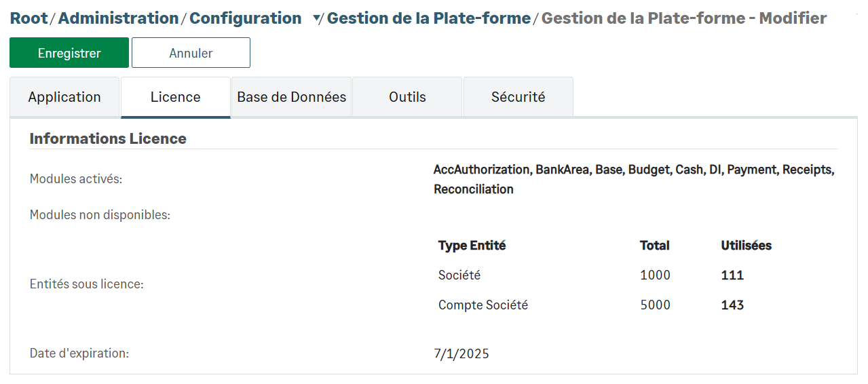This screenshot has width=868, height=384.
Task: Click the Root breadcrumb link
Action: (29, 18)
